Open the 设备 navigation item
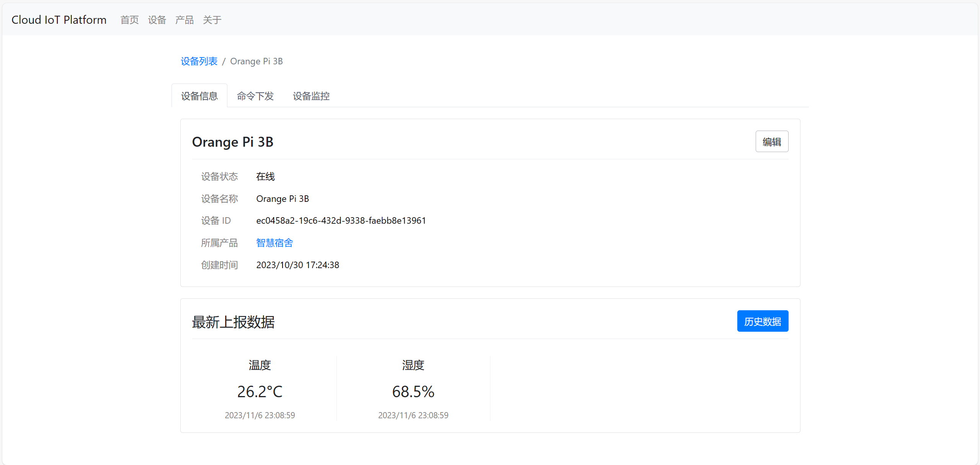The height and width of the screenshot is (465, 980). tap(157, 20)
